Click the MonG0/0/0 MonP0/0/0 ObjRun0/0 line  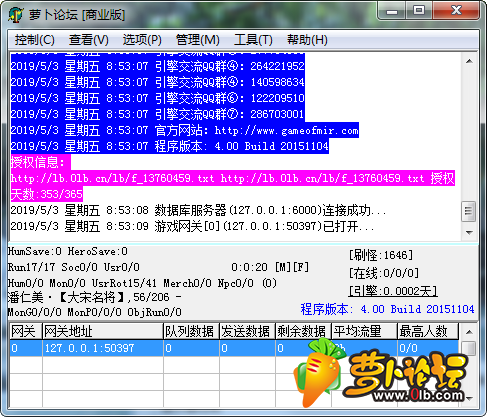click(95, 312)
